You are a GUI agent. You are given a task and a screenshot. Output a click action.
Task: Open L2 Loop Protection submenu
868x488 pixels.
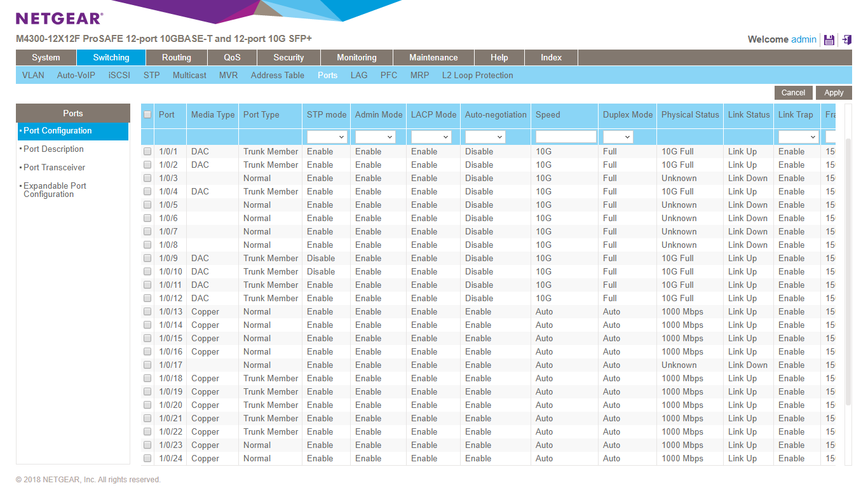(x=478, y=75)
